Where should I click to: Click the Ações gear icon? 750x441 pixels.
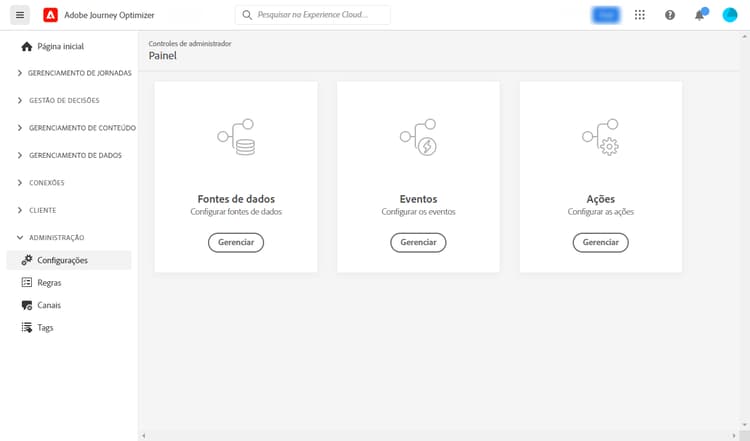pos(601,137)
